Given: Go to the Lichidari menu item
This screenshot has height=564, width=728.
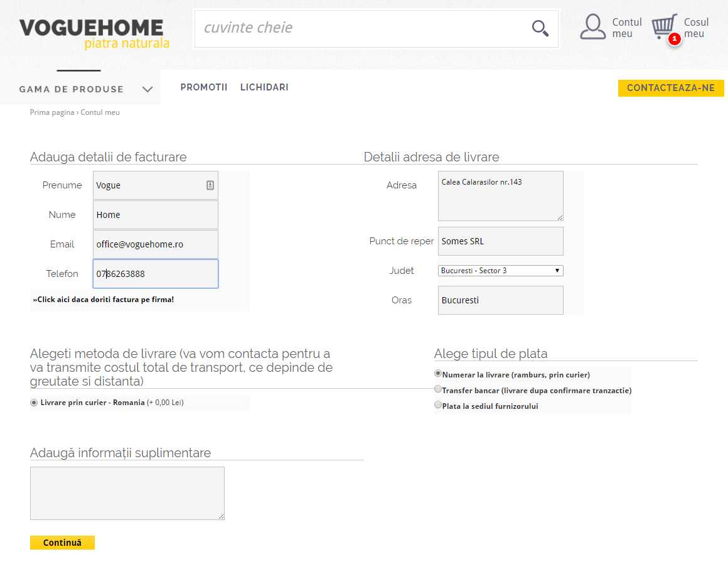Looking at the screenshot, I should click(x=264, y=87).
